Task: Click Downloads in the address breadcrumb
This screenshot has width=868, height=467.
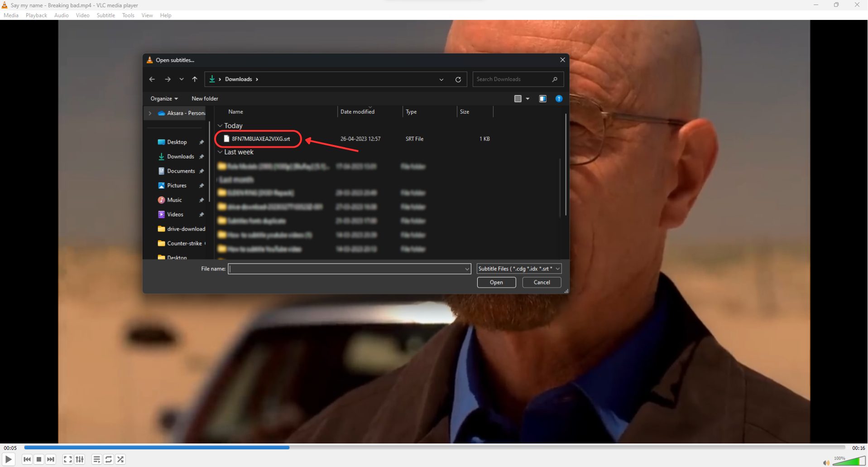Action: click(238, 79)
